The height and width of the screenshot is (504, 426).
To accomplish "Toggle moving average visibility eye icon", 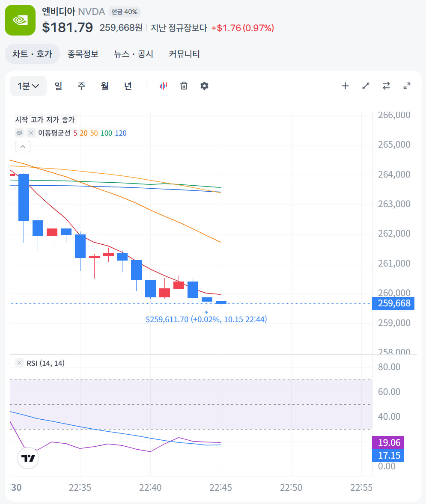I will coord(20,133).
